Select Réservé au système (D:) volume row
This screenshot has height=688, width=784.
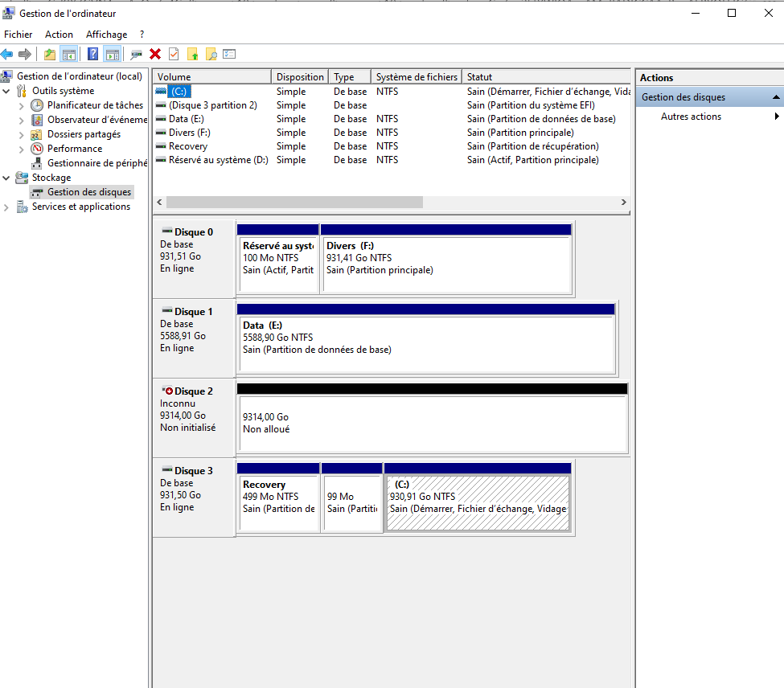click(392, 160)
